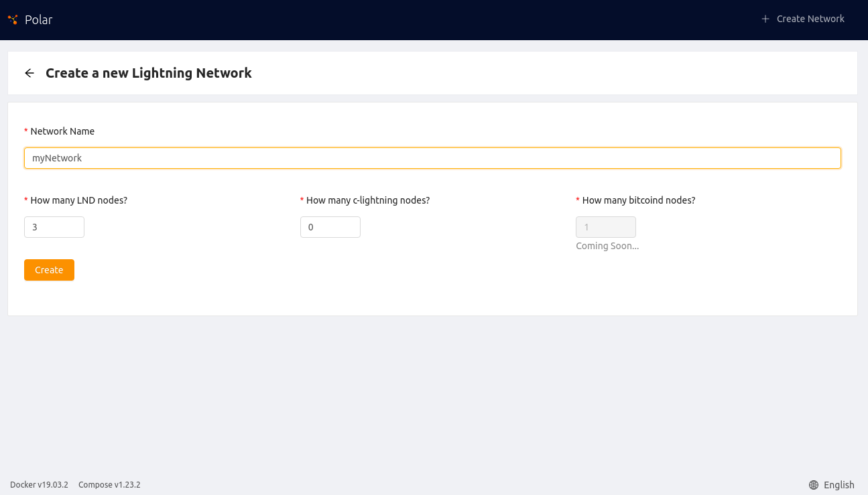
Task: Open the English language selector
Action: tap(832, 485)
